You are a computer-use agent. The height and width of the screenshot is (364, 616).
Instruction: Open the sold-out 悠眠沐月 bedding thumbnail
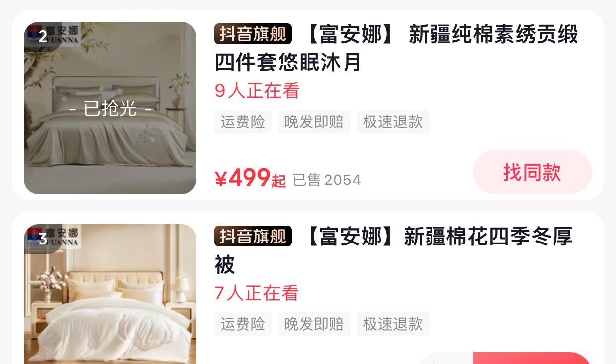pos(110,108)
